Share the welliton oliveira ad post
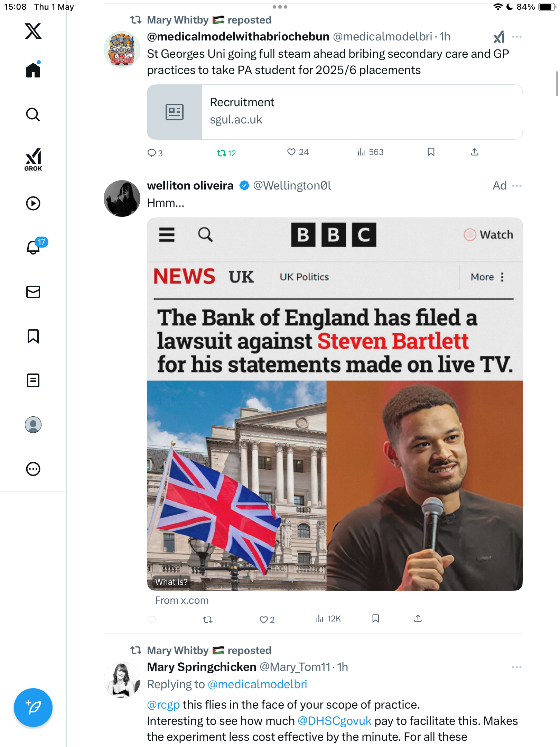This screenshot has width=560, height=747. 418,618
